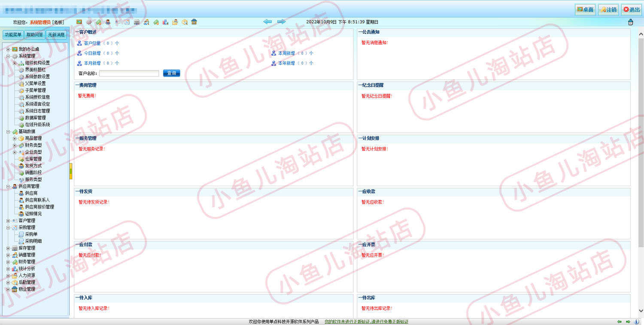This screenshot has width=644, height=325.
Task: Open 系统参数设置 in tree
Action: [37, 77]
